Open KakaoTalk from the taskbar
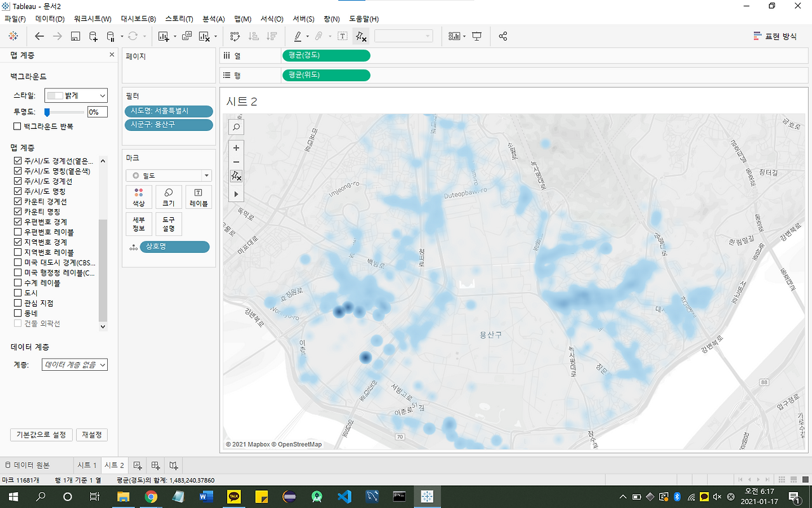The width and height of the screenshot is (812, 508). pos(234,497)
